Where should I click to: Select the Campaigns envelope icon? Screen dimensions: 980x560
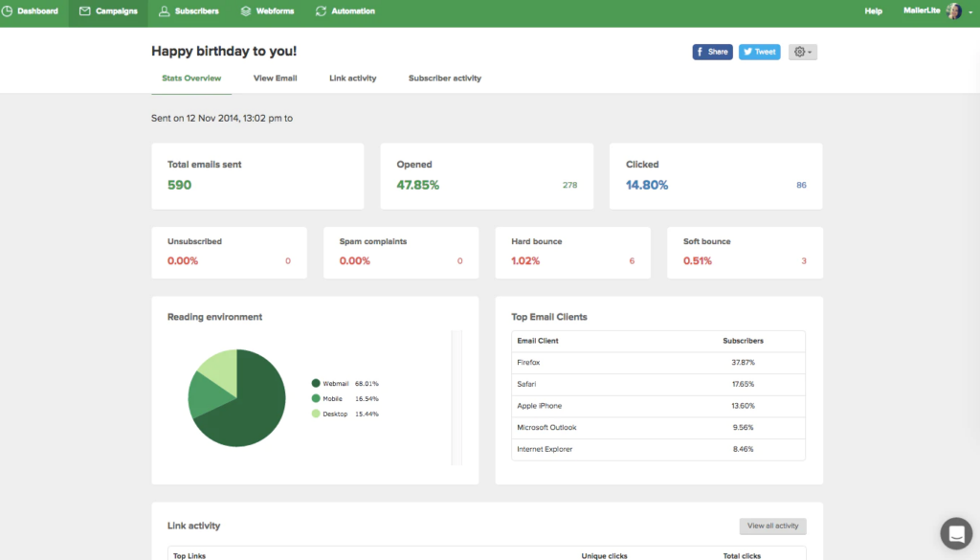87,11
